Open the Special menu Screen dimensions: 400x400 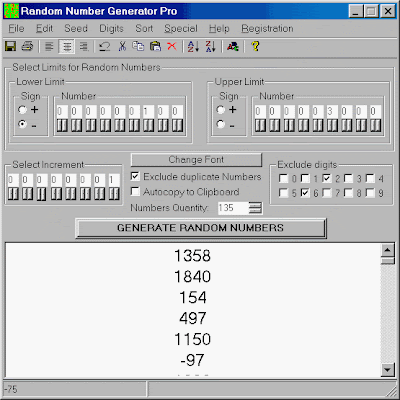tap(181, 29)
